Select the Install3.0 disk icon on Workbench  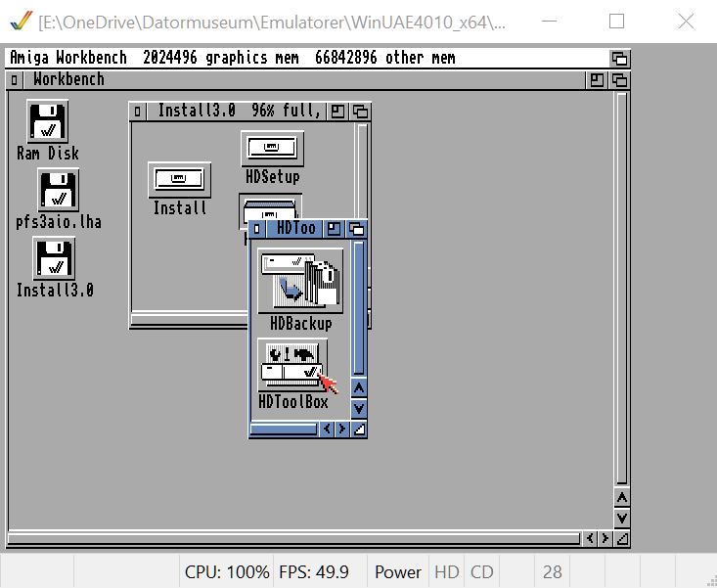point(54,258)
